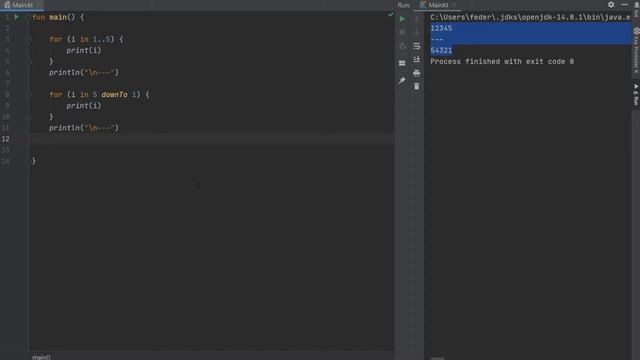Click 'Process finished with exit code 0' text
Screen dimensions: 640x360
(x=502, y=61)
